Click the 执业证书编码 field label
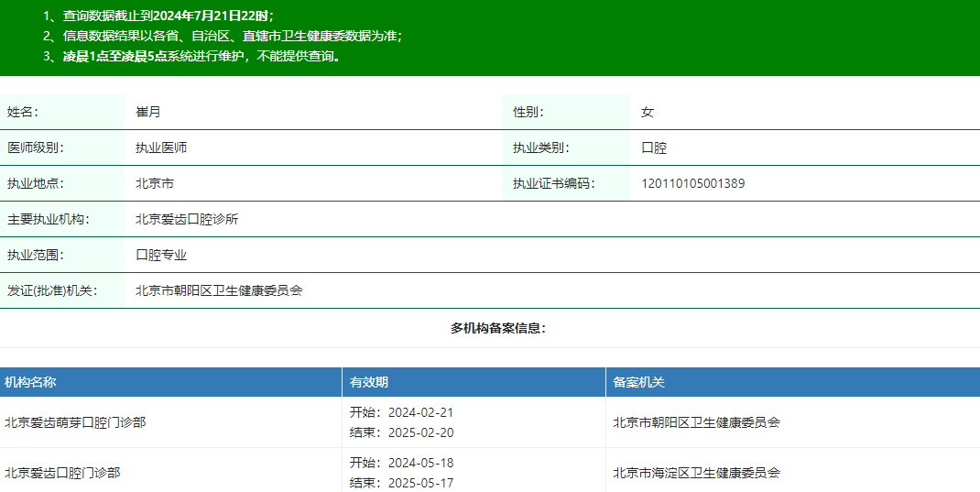Image resolution: width=980 pixels, height=492 pixels. (x=553, y=183)
